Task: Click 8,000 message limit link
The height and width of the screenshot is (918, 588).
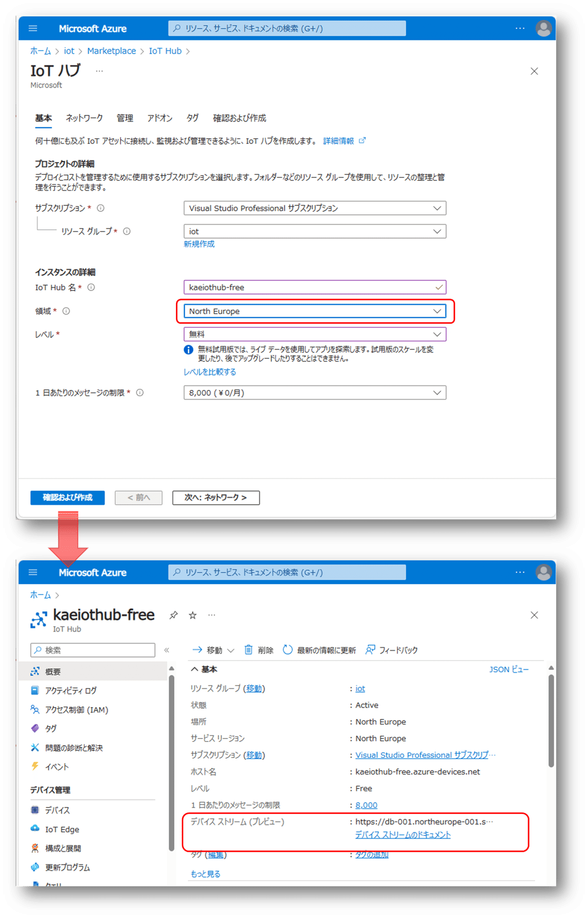Action: (x=367, y=805)
